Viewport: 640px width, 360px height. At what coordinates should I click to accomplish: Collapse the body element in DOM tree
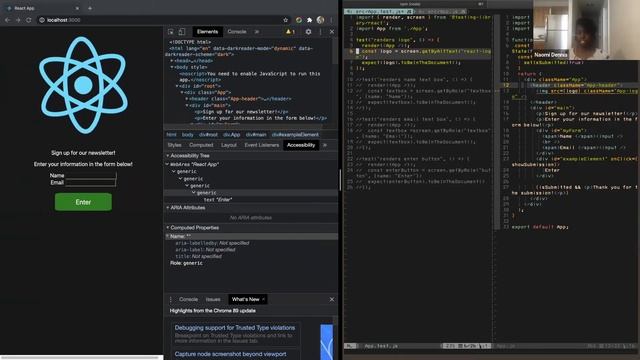click(x=172, y=67)
